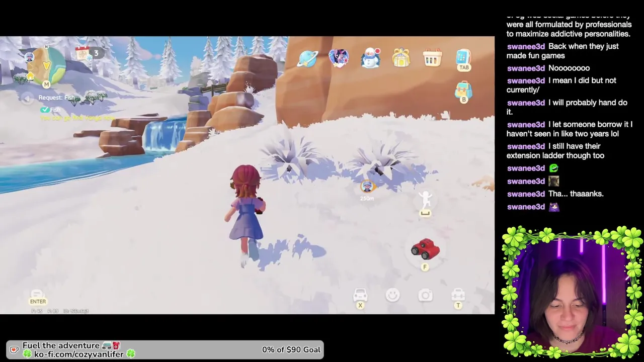Open the camera photo mode
Image resolution: width=644 pixels, height=362 pixels.
[426, 295]
